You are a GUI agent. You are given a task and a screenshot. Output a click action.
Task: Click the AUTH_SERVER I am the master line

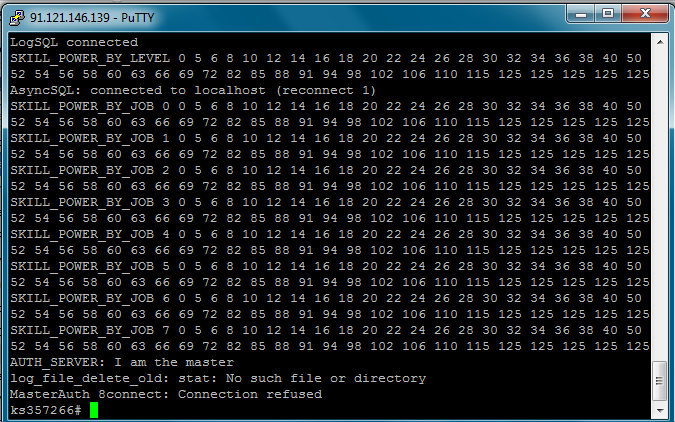pos(122,362)
